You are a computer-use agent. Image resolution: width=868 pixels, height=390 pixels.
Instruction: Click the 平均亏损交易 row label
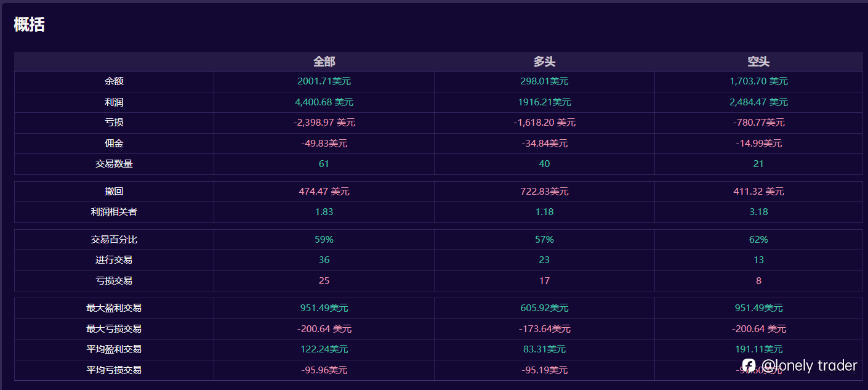coord(114,370)
